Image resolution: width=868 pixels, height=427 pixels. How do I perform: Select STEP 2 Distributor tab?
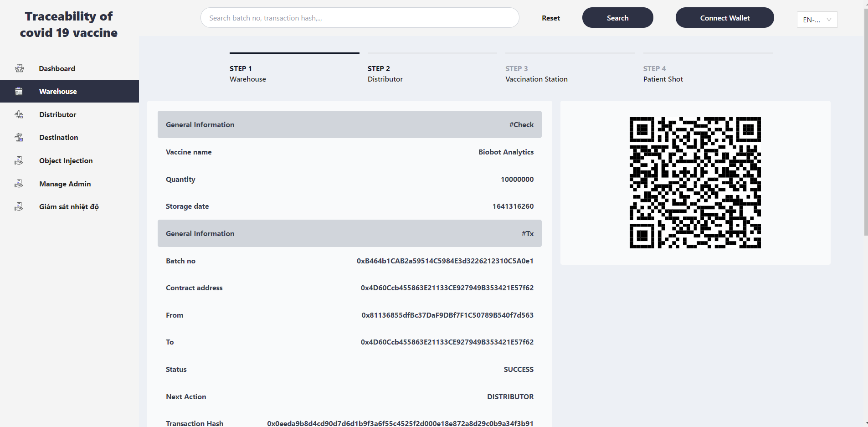point(432,69)
